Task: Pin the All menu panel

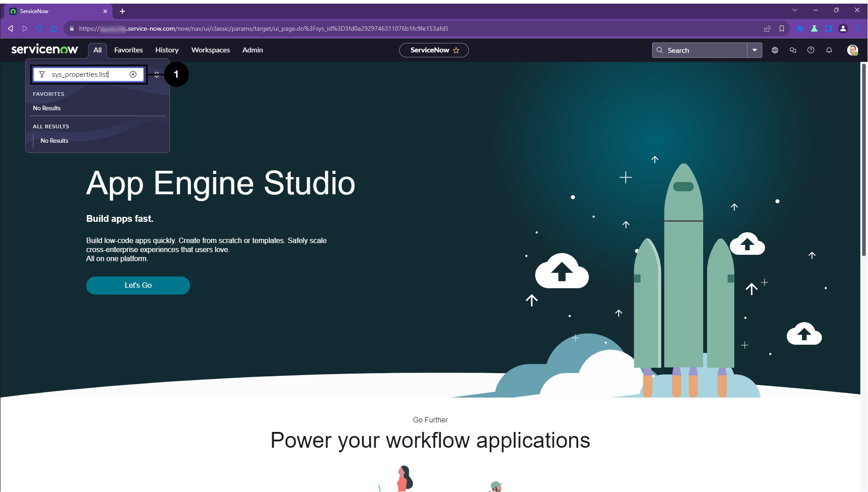Action: pyautogui.click(x=157, y=75)
